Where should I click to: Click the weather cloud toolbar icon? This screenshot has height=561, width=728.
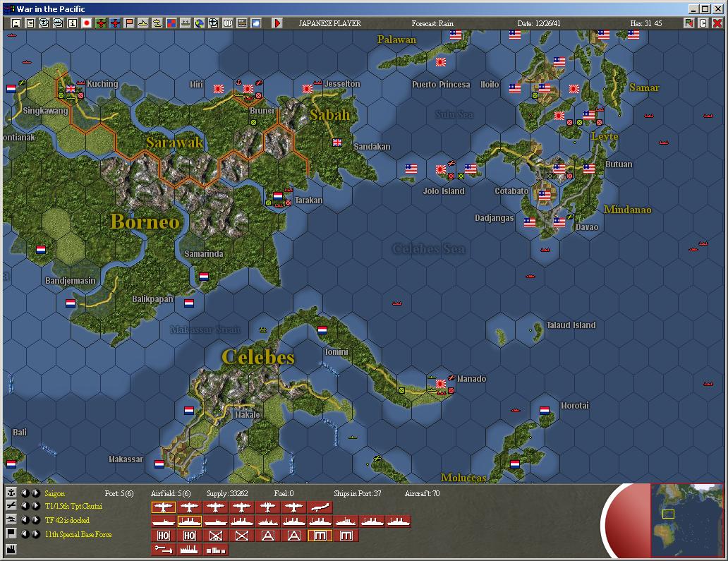(x=256, y=23)
